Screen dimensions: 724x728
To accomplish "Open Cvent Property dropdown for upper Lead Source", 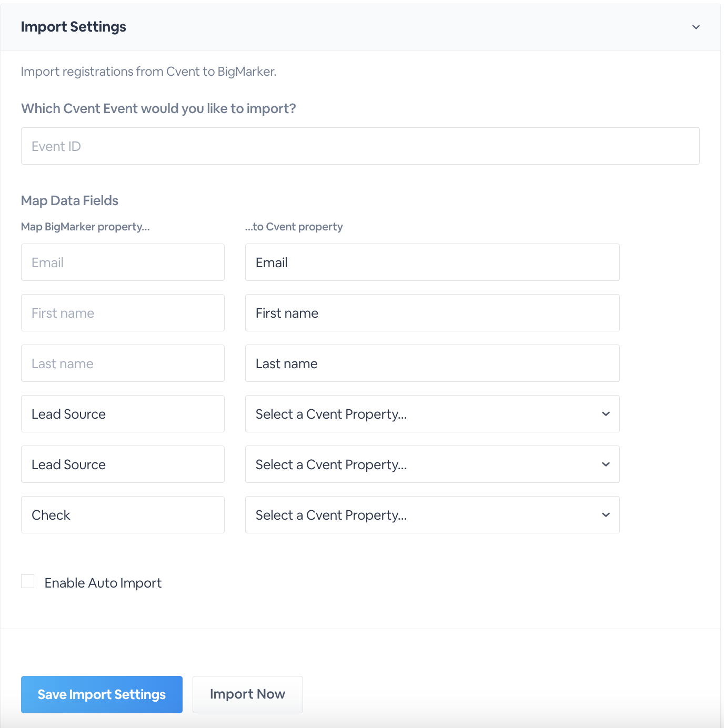I will [432, 414].
